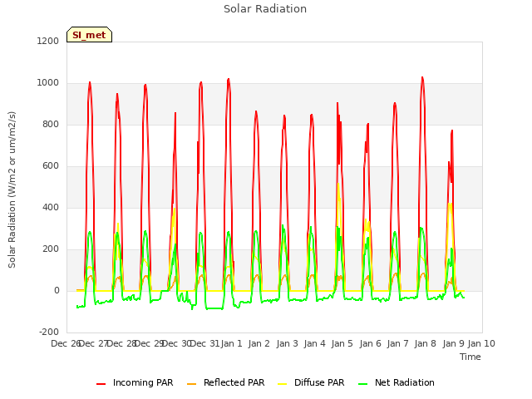This screenshot has width=532, height=399.
Task: Click the Solar Radiation y-axis label
Action: pyautogui.click(x=12, y=190)
